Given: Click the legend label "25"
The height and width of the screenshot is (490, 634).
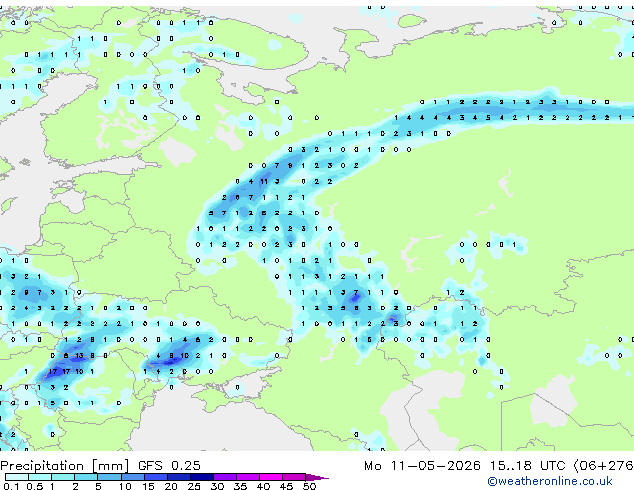Looking at the screenshot, I should 194,486.
